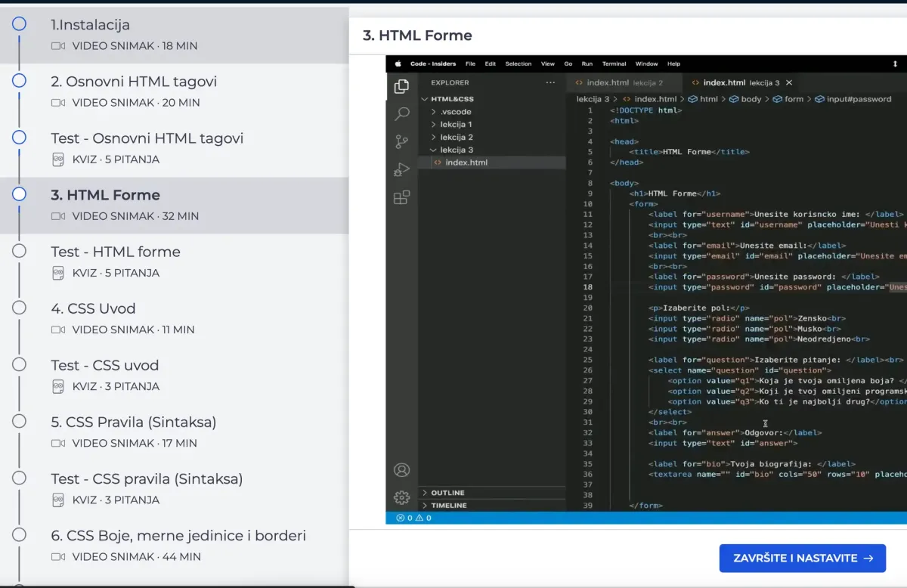Click the video icon under 4. CSS Uvod
907x588 pixels.
click(58, 330)
